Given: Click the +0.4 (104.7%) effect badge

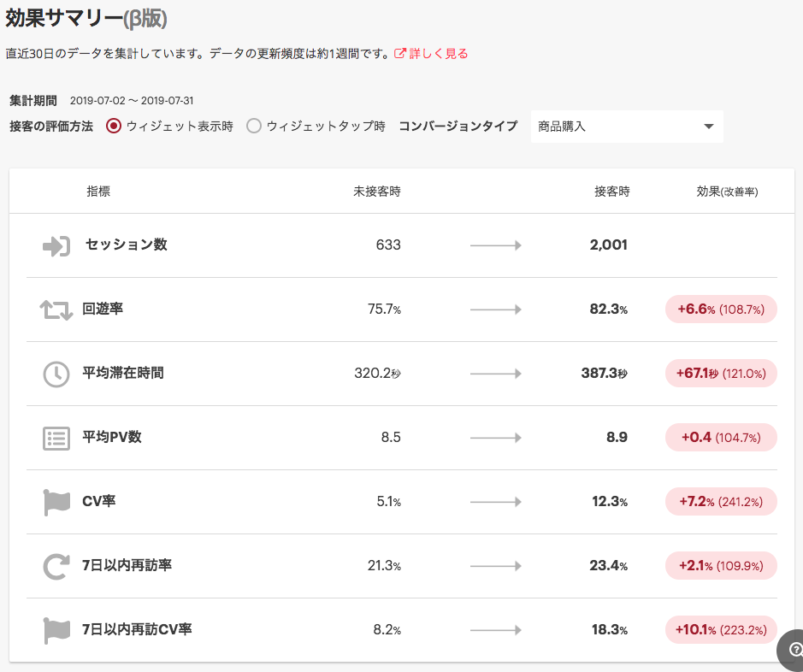Looking at the screenshot, I should [x=721, y=437].
